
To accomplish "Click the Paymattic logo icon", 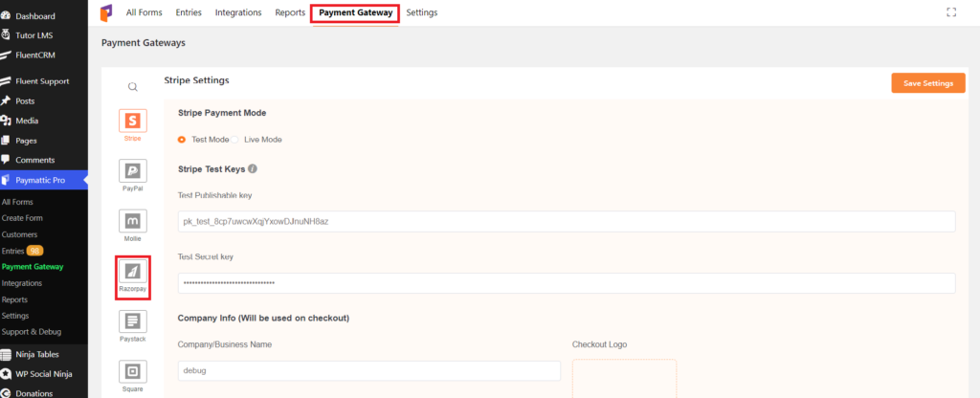I will (106, 12).
